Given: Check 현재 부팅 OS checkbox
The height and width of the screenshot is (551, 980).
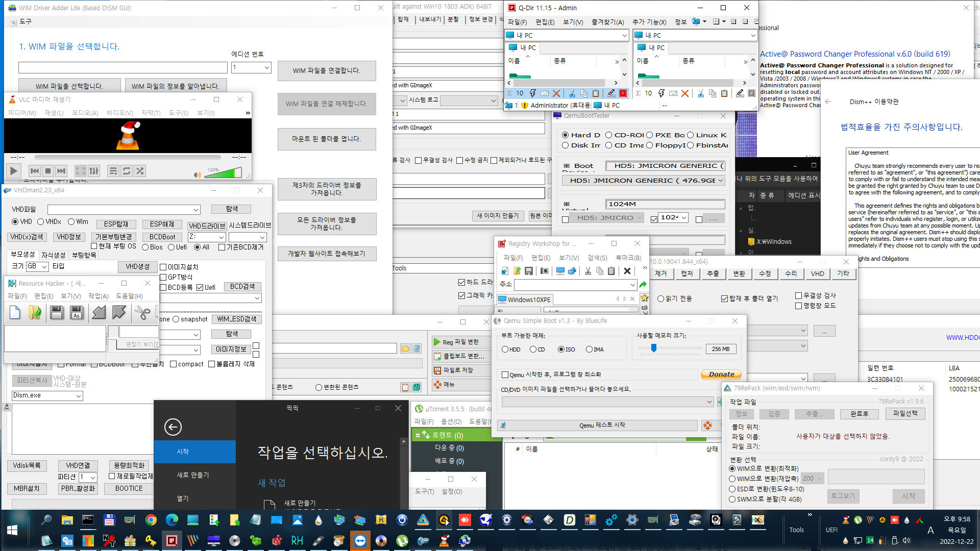Looking at the screenshot, I should point(94,246).
